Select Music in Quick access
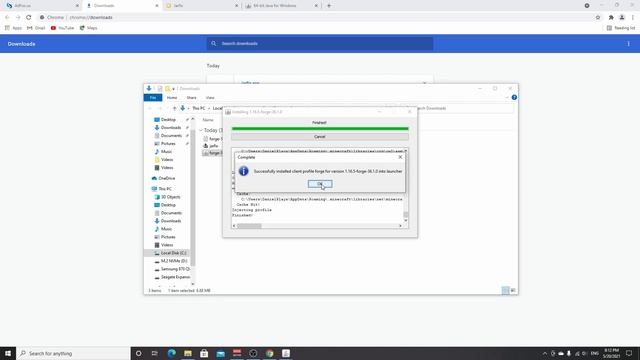This screenshot has width=640, height=360. (166, 151)
